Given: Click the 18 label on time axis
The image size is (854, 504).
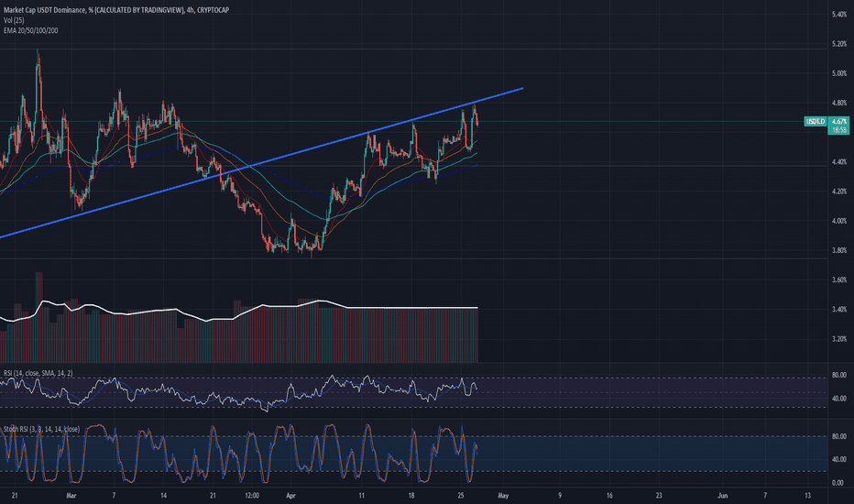Looking at the screenshot, I should 411,496.
